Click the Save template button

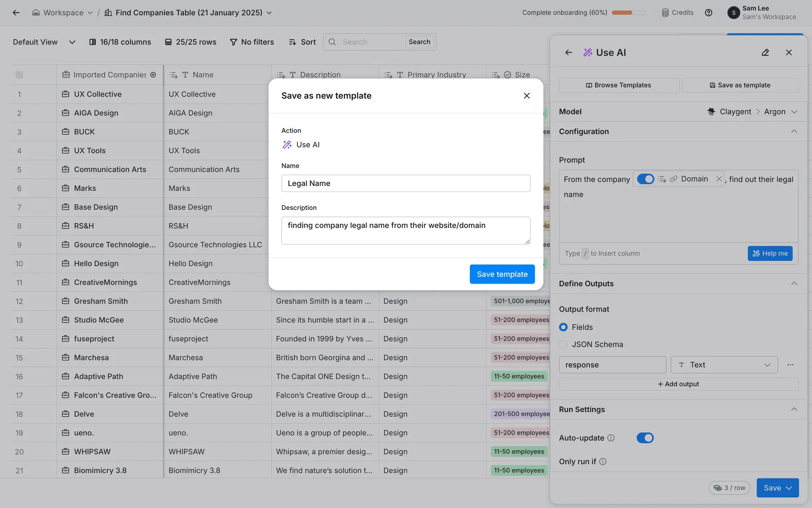502,274
